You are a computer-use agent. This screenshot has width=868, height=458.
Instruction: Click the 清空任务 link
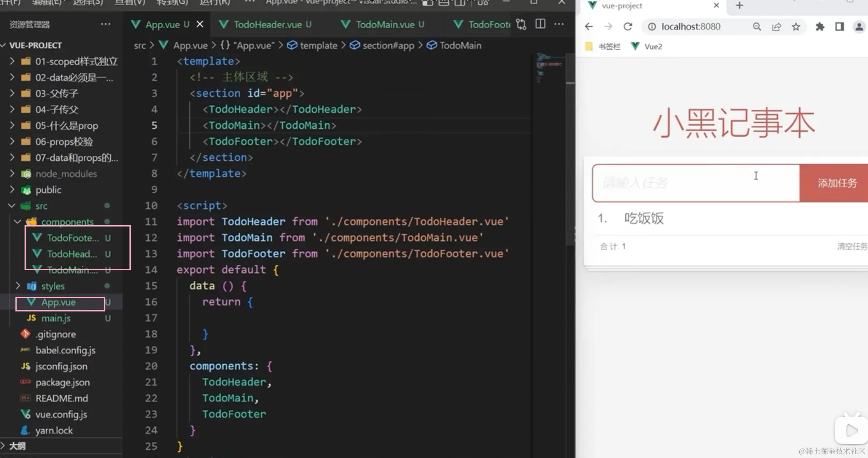pos(852,246)
